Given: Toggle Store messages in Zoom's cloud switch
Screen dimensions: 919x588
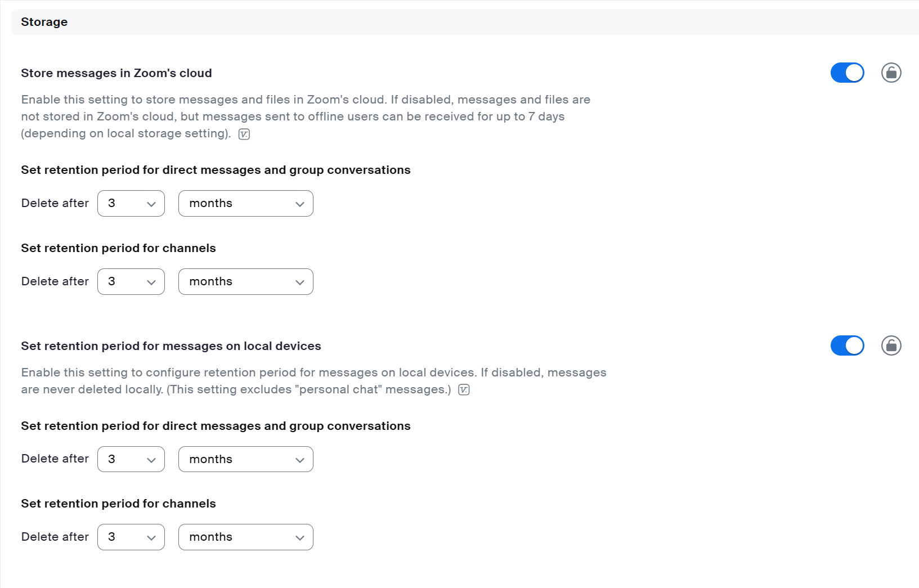Looking at the screenshot, I should coord(847,73).
